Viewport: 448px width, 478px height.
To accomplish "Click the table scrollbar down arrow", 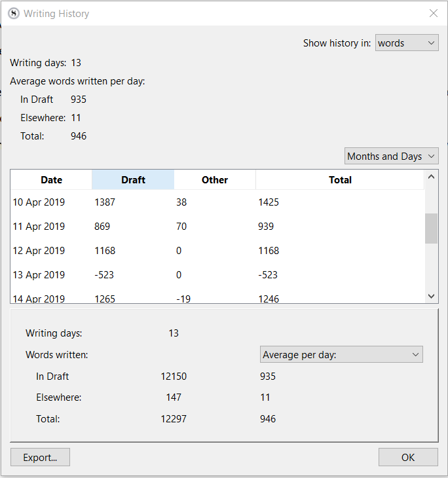I will coord(431,297).
